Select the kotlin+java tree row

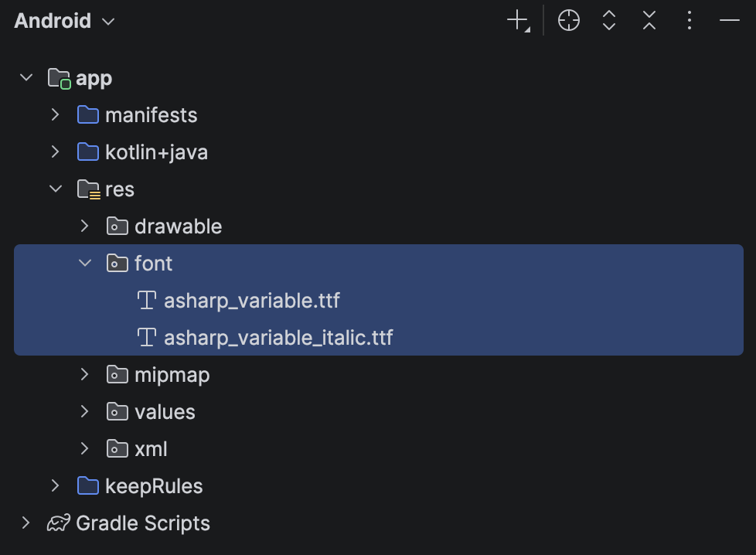pos(379,152)
